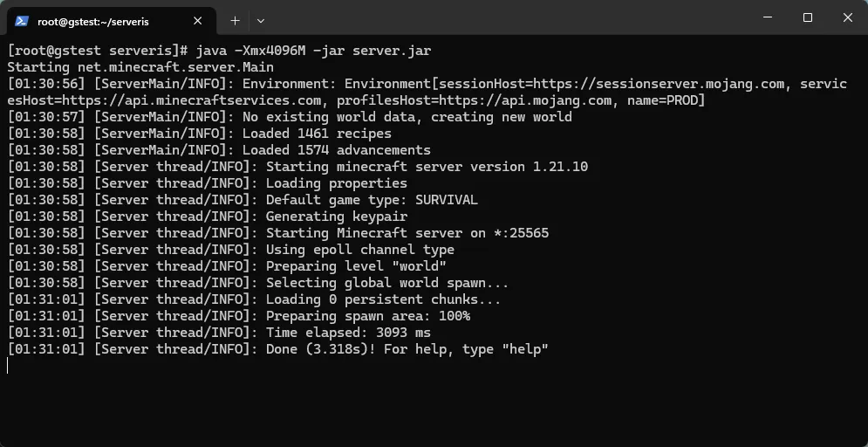This screenshot has height=447, width=868.
Task: Click the api.minecraftservices.com URL text
Action: [x=192, y=100]
